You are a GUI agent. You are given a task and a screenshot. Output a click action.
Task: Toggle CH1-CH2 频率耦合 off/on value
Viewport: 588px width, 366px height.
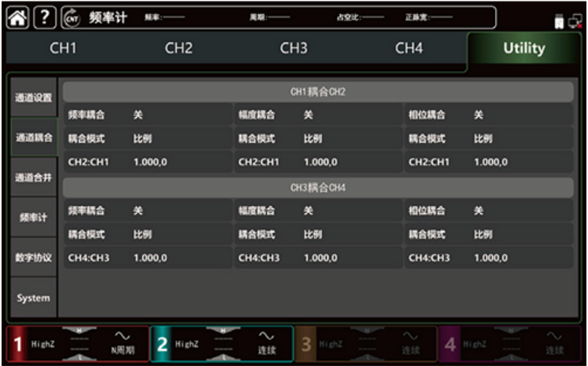138,115
